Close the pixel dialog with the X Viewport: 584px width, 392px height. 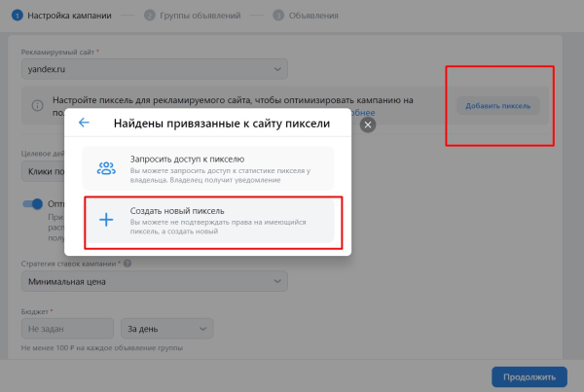(x=367, y=125)
